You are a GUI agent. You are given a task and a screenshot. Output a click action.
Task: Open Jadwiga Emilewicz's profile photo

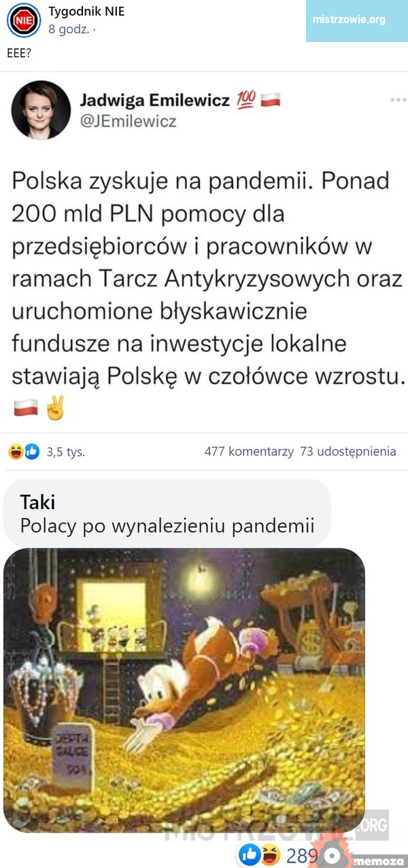(41, 110)
